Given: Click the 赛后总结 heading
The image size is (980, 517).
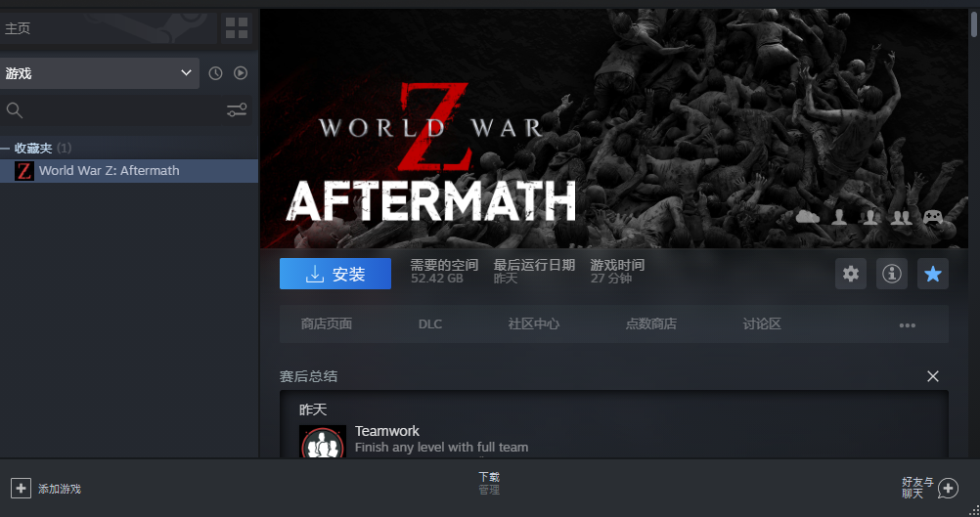Looking at the screenshot, I should 308,376.
